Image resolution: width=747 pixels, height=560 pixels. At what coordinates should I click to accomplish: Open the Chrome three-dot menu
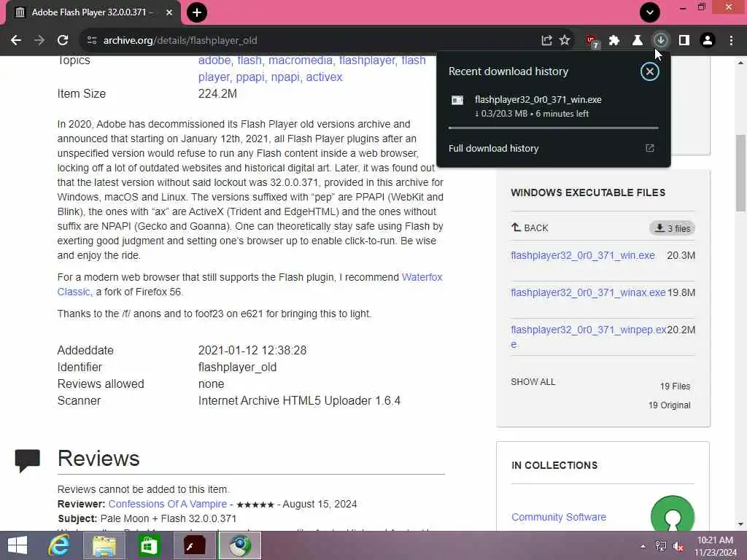click(731, 41)
